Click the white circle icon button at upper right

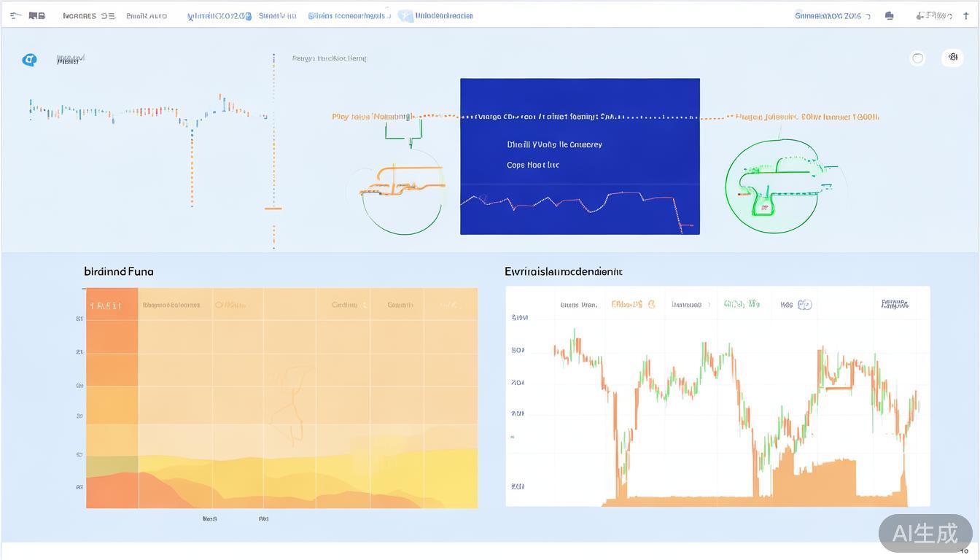(917, 58)
